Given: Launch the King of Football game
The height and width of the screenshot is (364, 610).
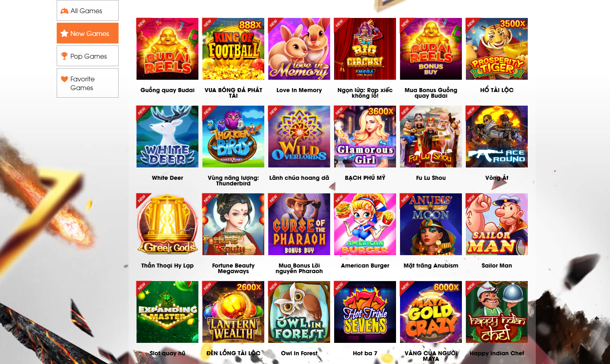Looking at the screenshot, I should pos(233,49).
